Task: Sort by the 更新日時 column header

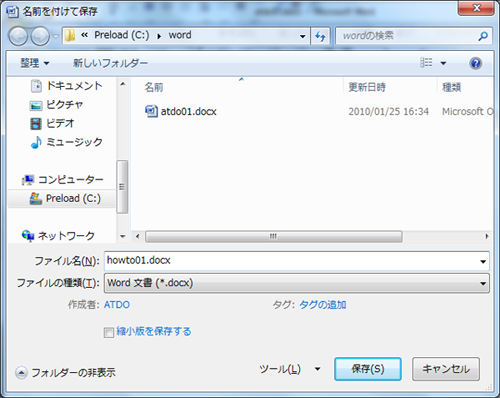Action: tap(367, 87)
